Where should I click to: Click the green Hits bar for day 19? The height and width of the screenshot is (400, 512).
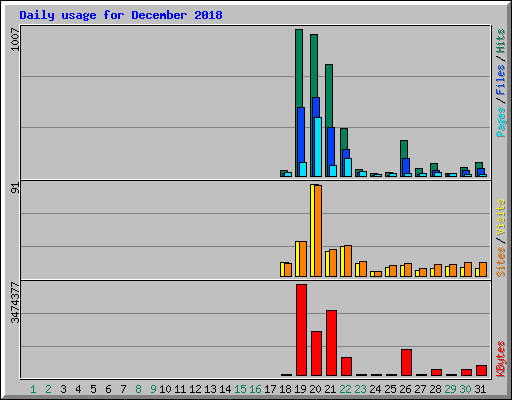(299, 68)
